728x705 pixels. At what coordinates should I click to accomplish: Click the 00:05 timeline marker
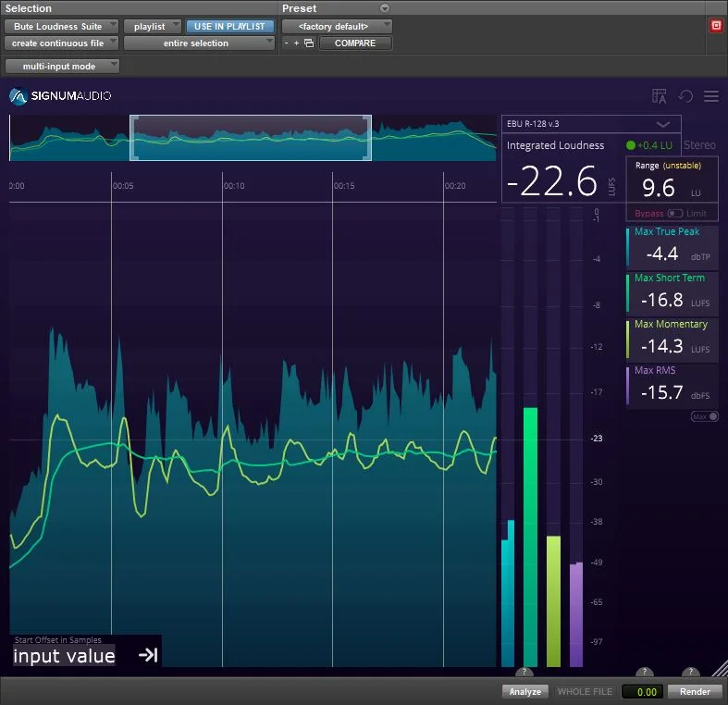[x=123, y=186]
